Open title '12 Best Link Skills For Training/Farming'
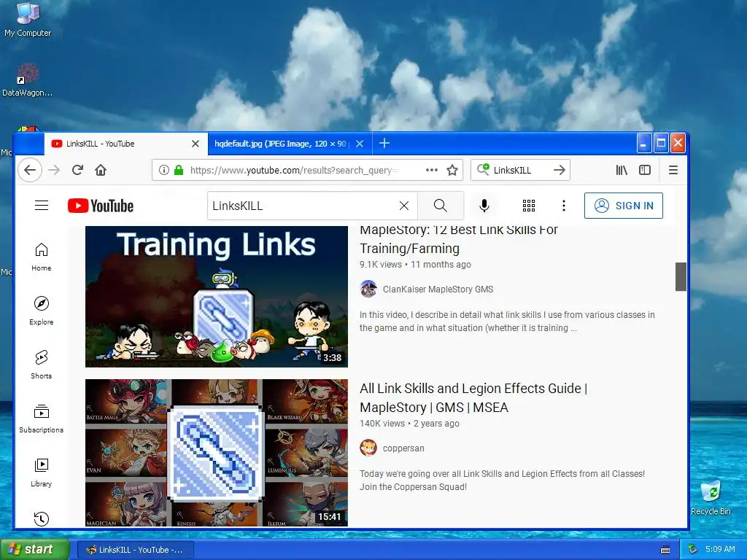 (458, 239)
